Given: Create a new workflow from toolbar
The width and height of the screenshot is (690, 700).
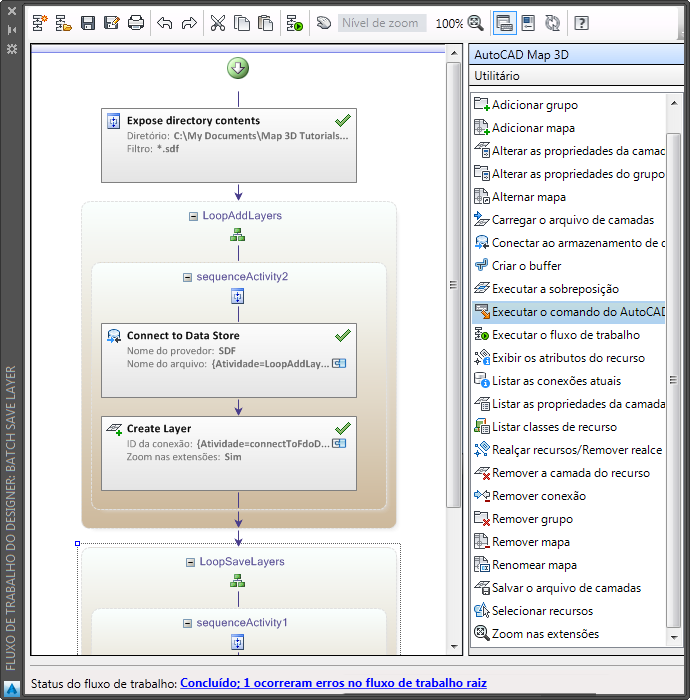Looking at the screenshot, I should click(40, 23).
